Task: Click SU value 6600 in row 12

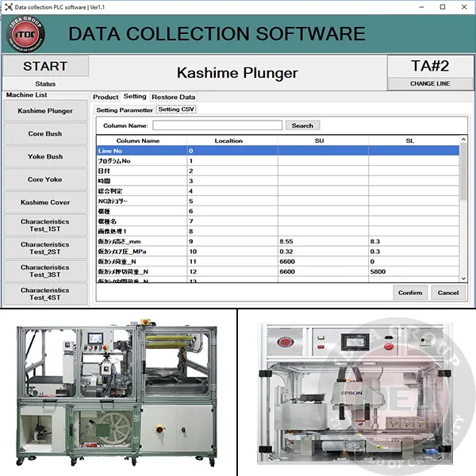Action: pos(323,271)
